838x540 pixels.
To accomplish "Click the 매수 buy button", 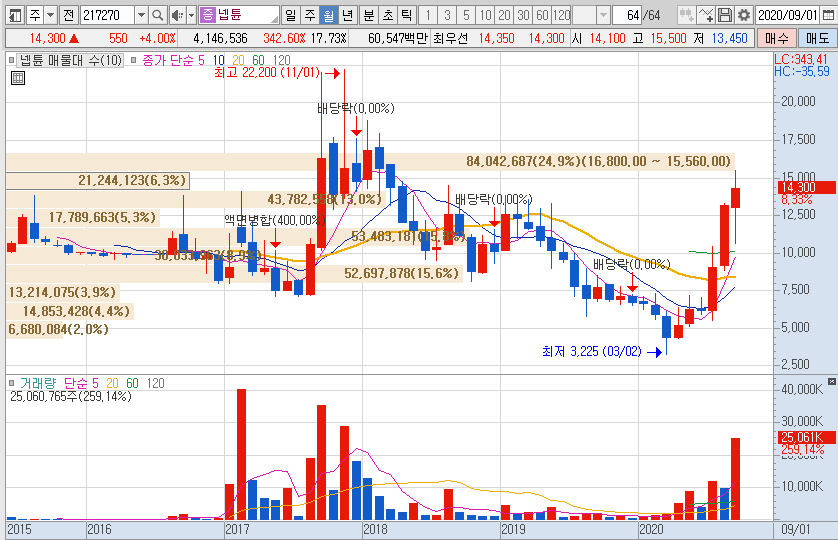I will pos(776,38).
